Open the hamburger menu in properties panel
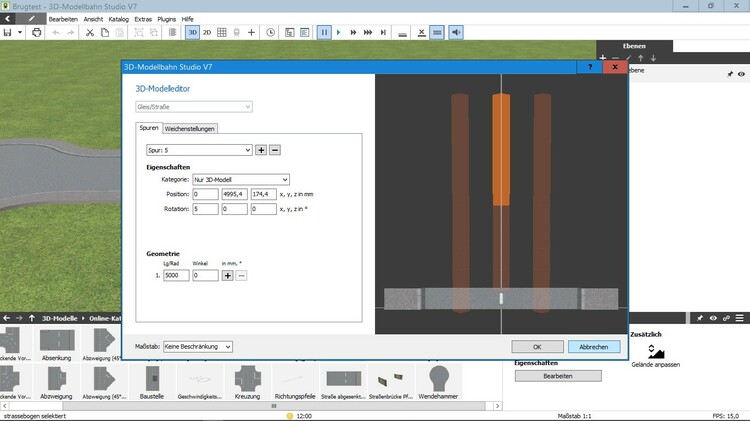Viewport: 750px width, 421px height. pos(739,318)
